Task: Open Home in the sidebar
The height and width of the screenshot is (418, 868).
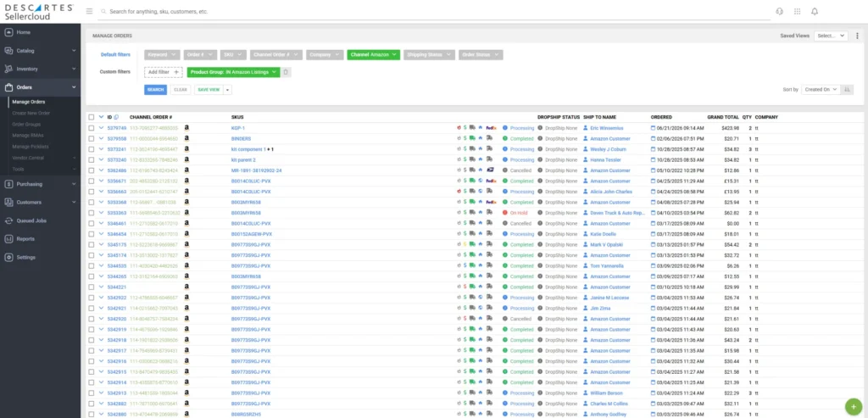Action: [40, 32]
